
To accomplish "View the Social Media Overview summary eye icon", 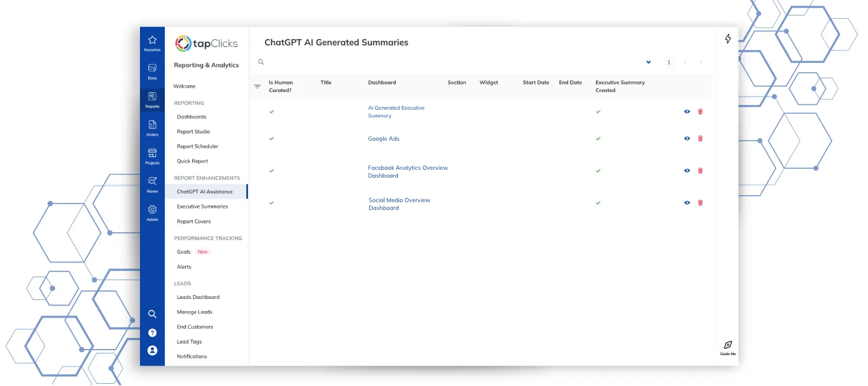I will click(687, 203).
